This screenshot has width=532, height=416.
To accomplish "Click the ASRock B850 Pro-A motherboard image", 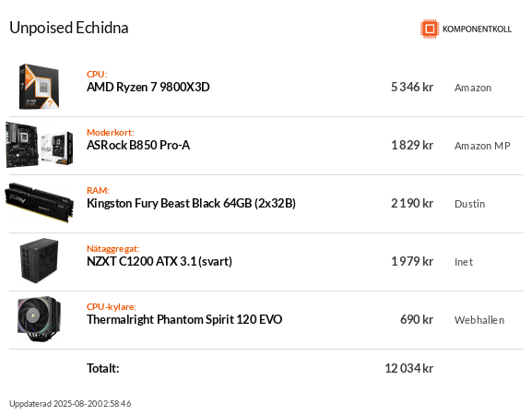I will pyautogui.click(x=40, y=145).
